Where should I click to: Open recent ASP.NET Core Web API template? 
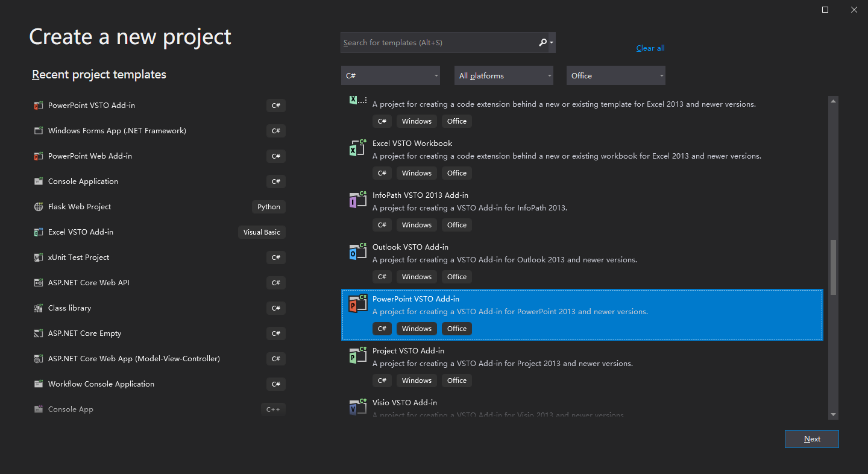[159, 283]
